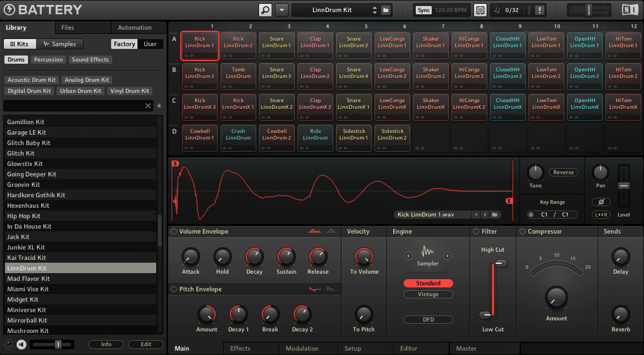644x355 pixels.
Task: Switch to User library content
Action: (x=150, y=44)
